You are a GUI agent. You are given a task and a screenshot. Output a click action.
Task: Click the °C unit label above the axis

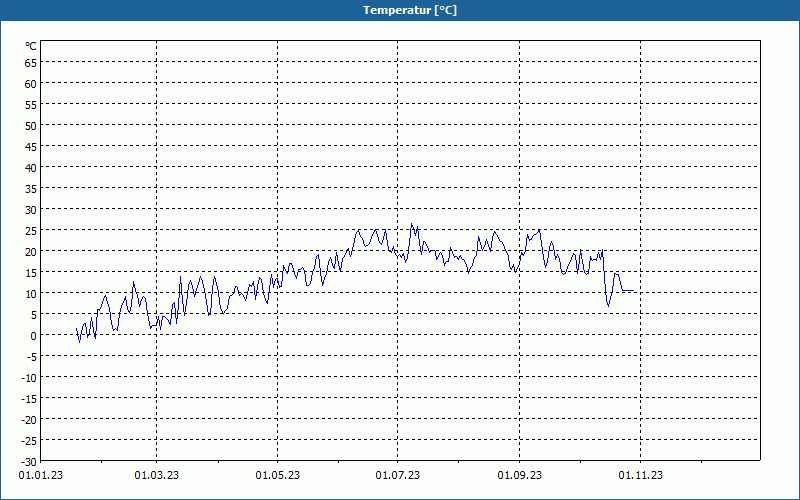[x=31, y=46]
